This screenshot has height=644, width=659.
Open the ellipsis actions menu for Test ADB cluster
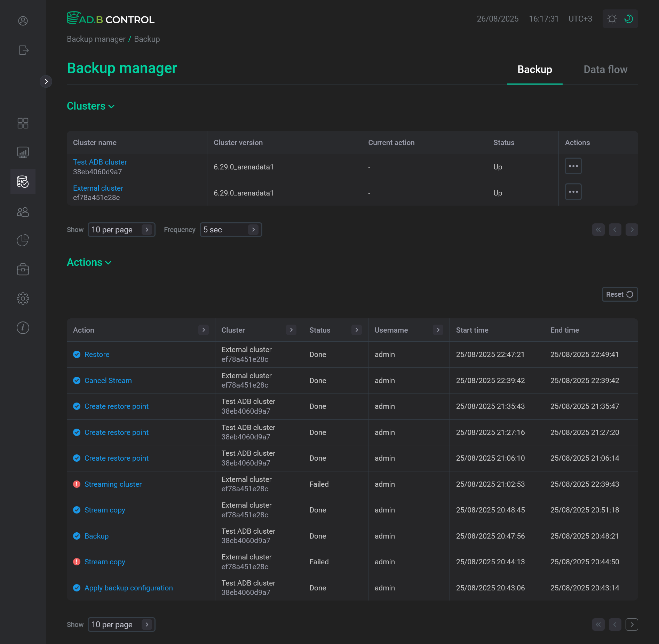(x=573, y=166)
